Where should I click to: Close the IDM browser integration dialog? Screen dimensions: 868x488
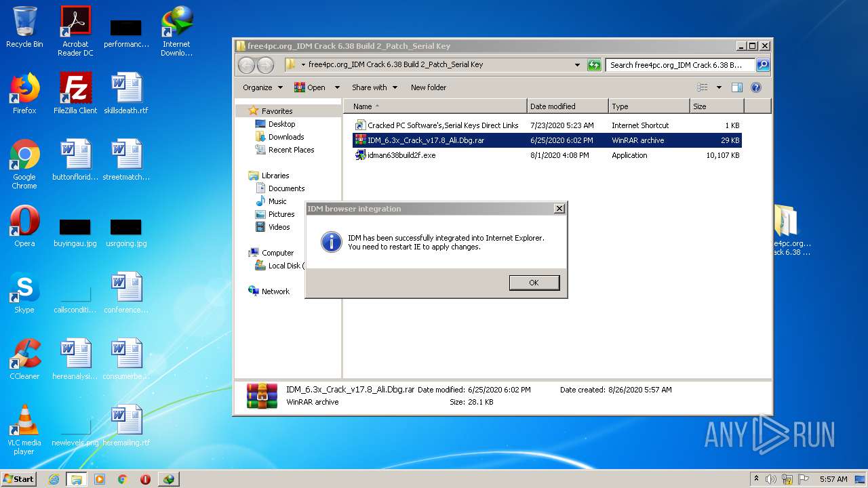point(559,209)
